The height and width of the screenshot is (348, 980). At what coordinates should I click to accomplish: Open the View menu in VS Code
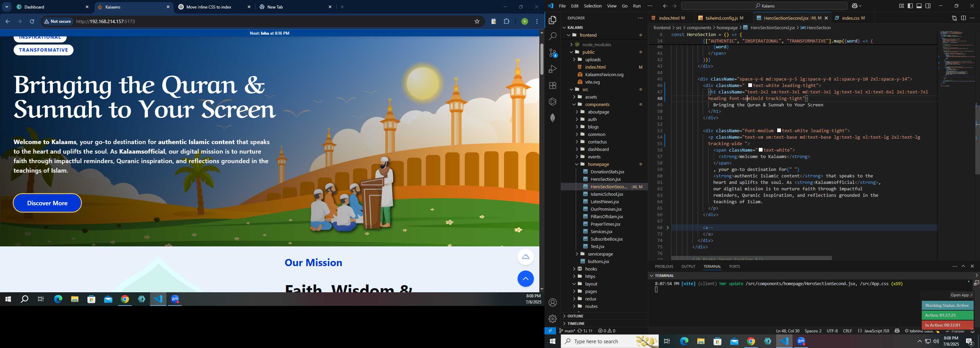tap(612, 6)
